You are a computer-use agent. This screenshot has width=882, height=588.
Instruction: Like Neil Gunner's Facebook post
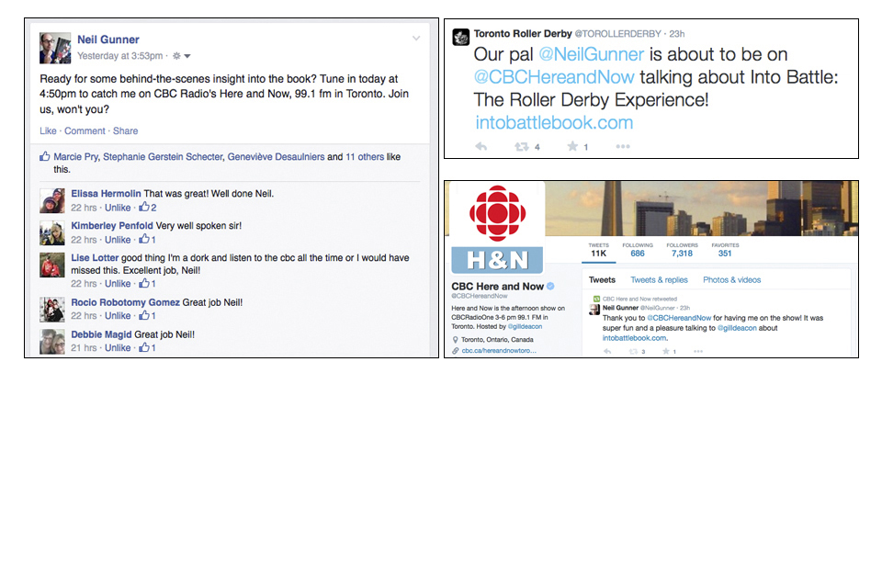tap(48, 130)
